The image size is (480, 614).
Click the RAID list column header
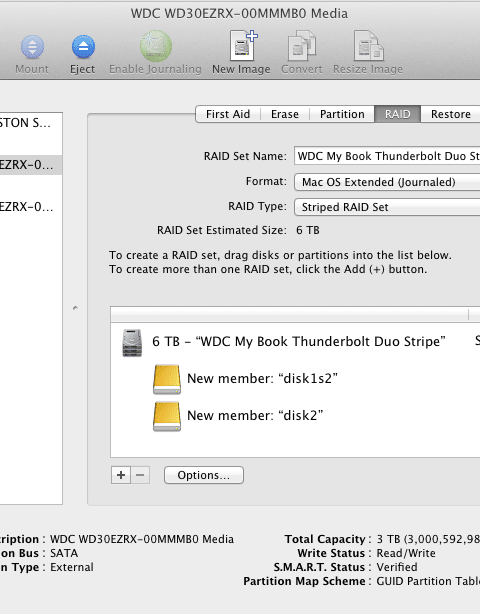click(289, 314)
